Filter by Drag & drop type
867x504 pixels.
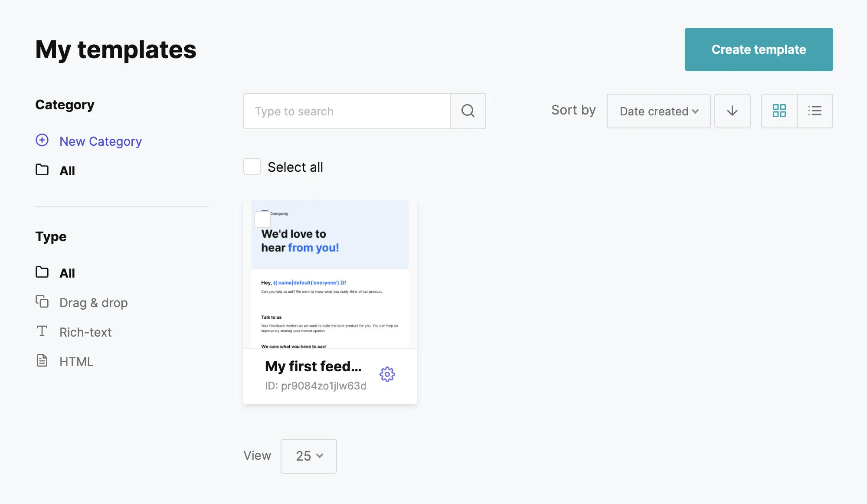pyautogui.click(x=94, y=303)
